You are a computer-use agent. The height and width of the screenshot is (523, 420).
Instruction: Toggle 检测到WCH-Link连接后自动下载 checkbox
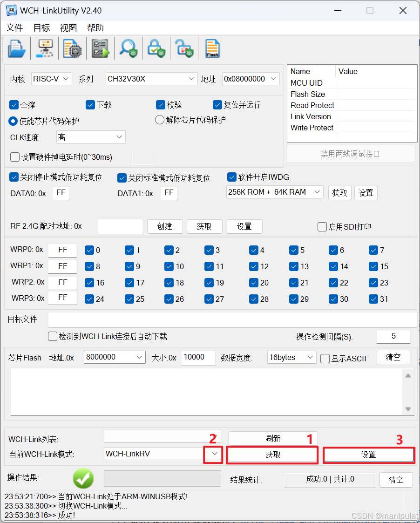[x=52, y=336]
